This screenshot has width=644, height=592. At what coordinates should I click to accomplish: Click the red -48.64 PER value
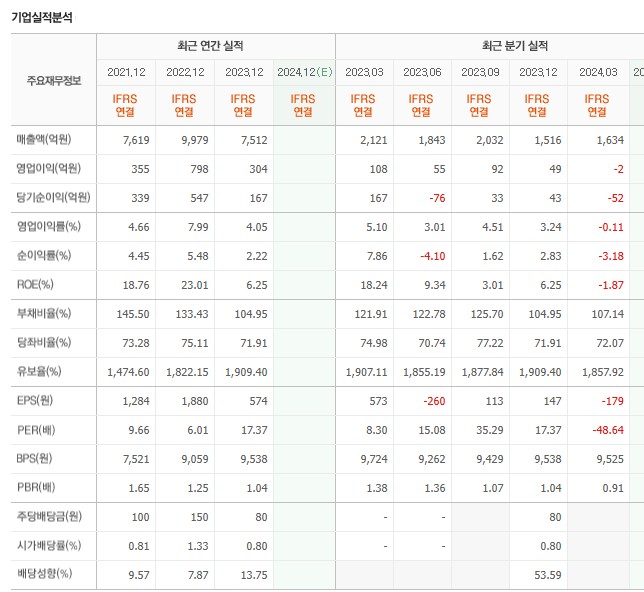click(x=608, y=430)
